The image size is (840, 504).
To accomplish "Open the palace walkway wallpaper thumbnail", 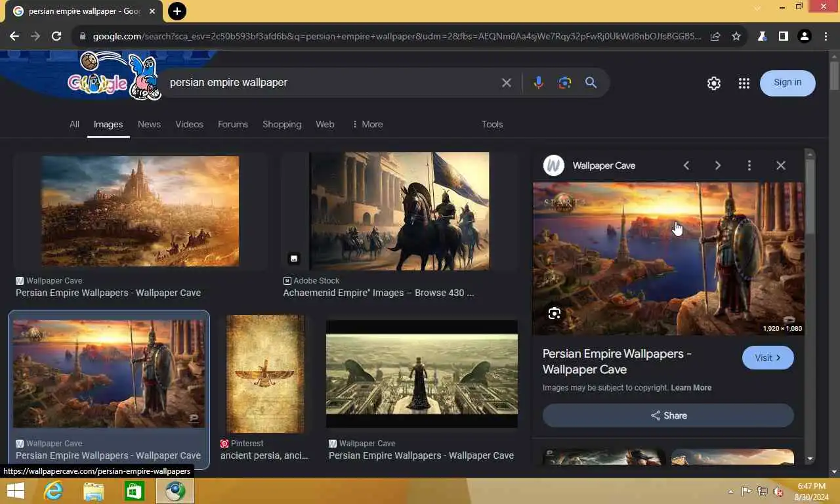I will (422, 374).
